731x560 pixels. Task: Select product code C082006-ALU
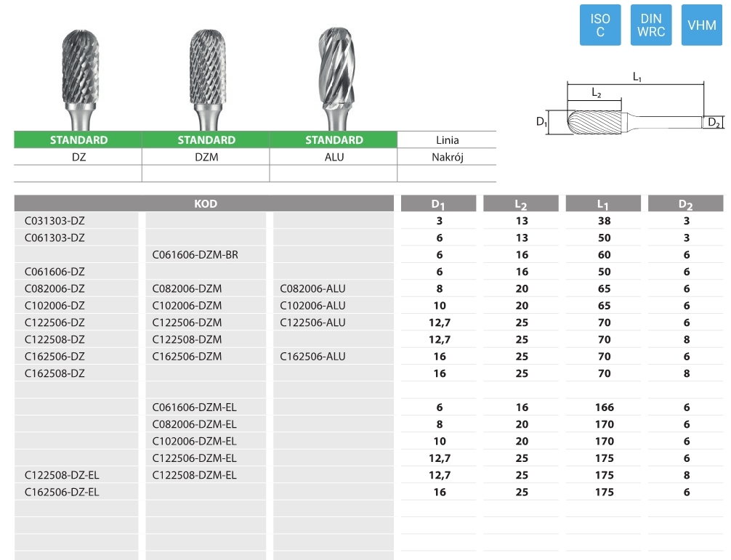(312, 288)
